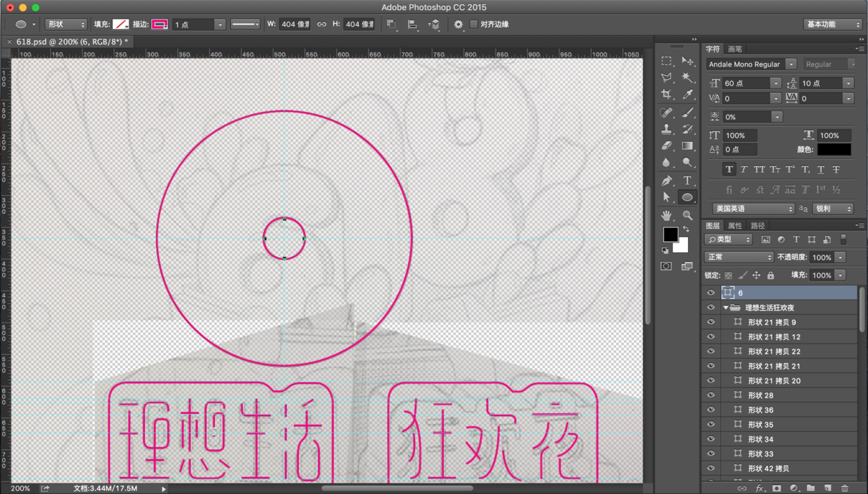
Task: Open the leading 10 点 dropdown
Action: (x=848, y=83)
